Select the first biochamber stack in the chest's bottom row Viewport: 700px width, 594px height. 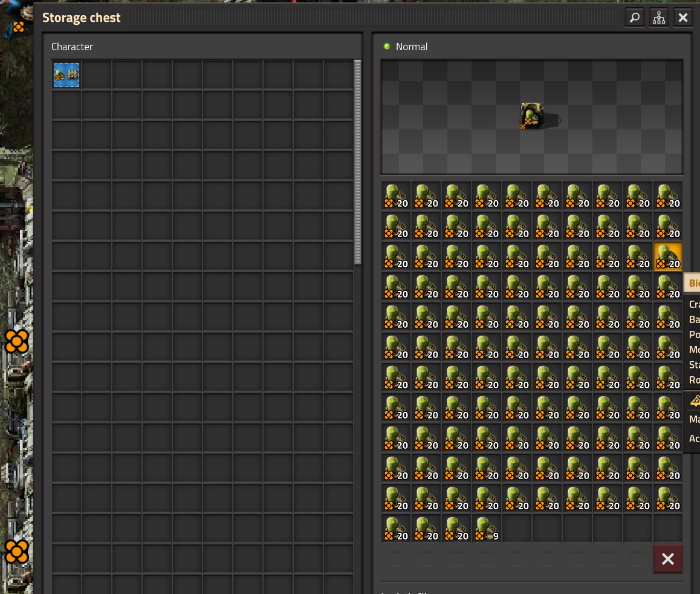396,529
